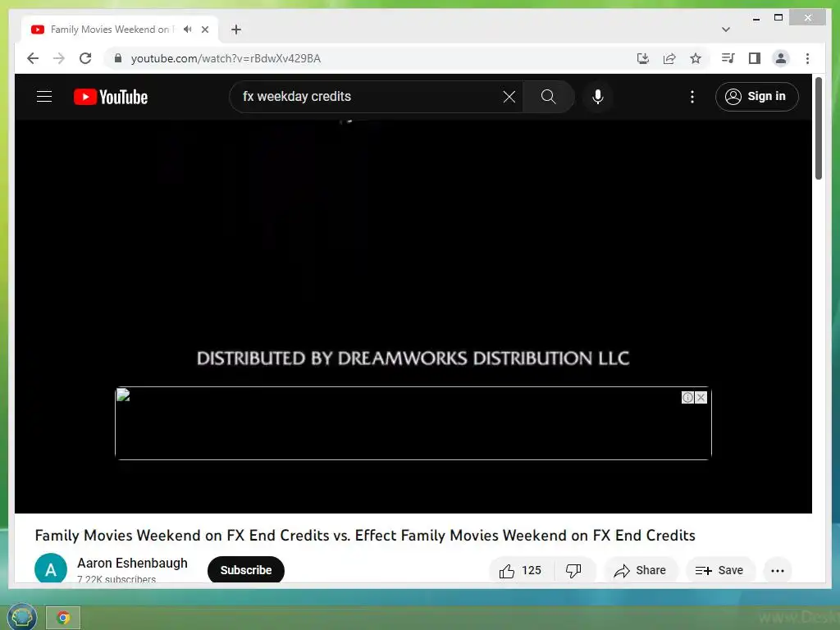Screen dimensions: 840x630
Task: Click the ad info icon
Action: [687, 397]
